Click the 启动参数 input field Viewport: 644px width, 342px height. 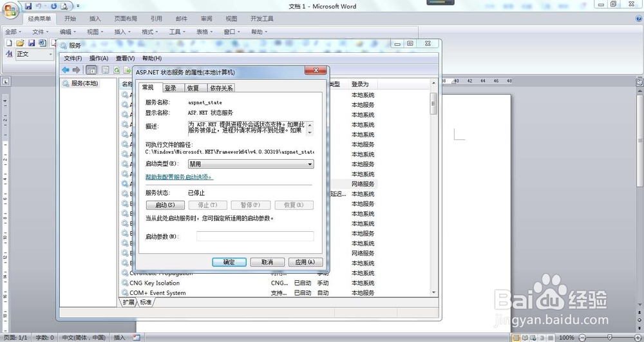pos(255,236)
